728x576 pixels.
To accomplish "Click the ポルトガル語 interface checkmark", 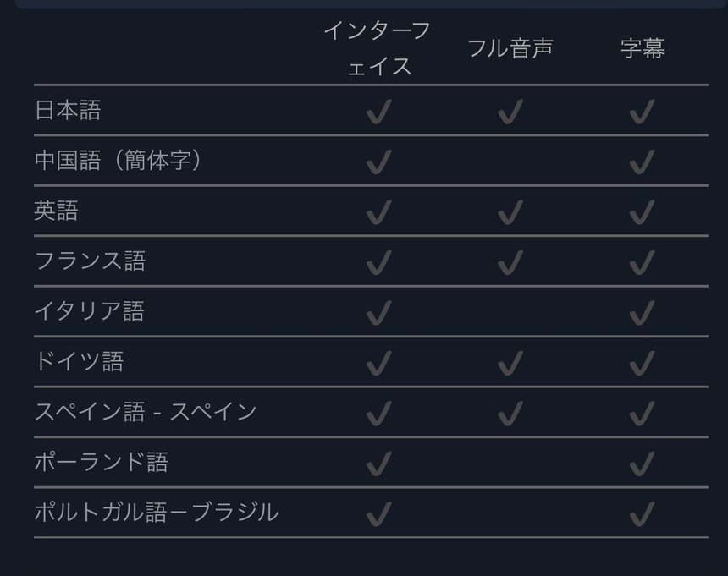I will [379, 514].
